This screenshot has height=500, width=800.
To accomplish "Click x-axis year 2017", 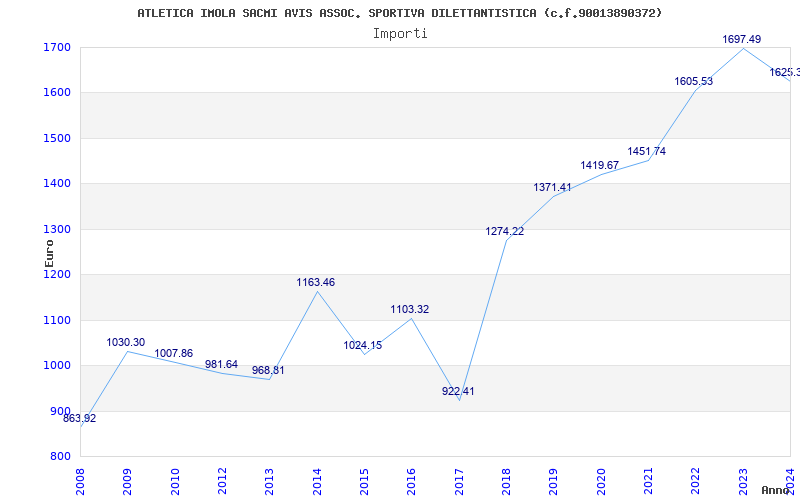I will [x=459, y=482].
